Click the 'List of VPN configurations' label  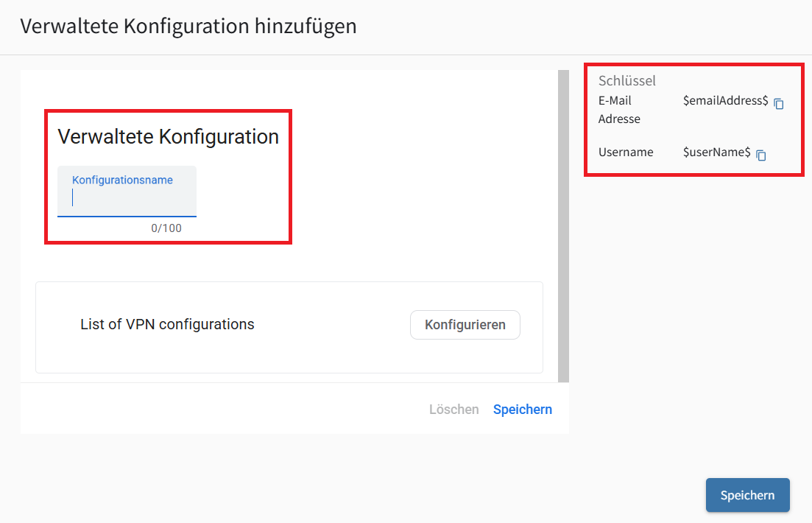click(167, 324)
